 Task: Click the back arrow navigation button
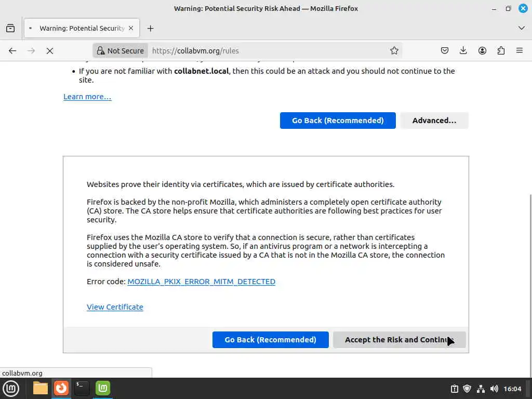click(x=12, y=51)
